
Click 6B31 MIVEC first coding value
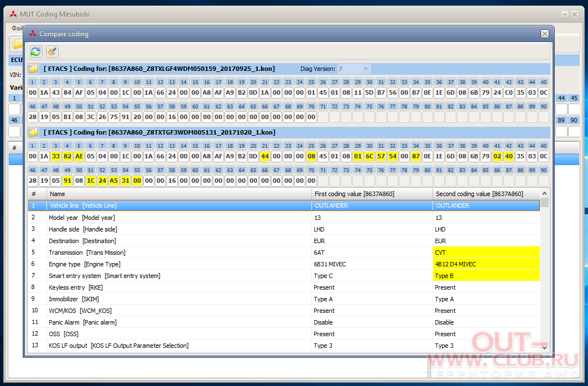[x=372, y=264]
